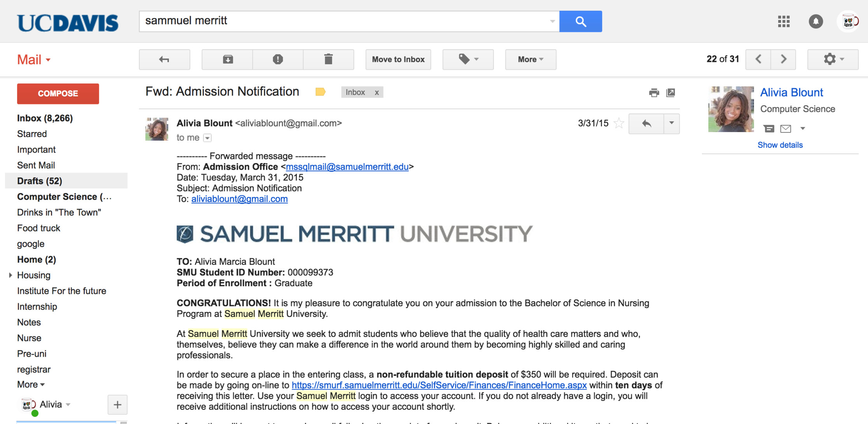Screen dimensions: 868x424
Task: Go to newer conversation arrow
Action: 758,59
